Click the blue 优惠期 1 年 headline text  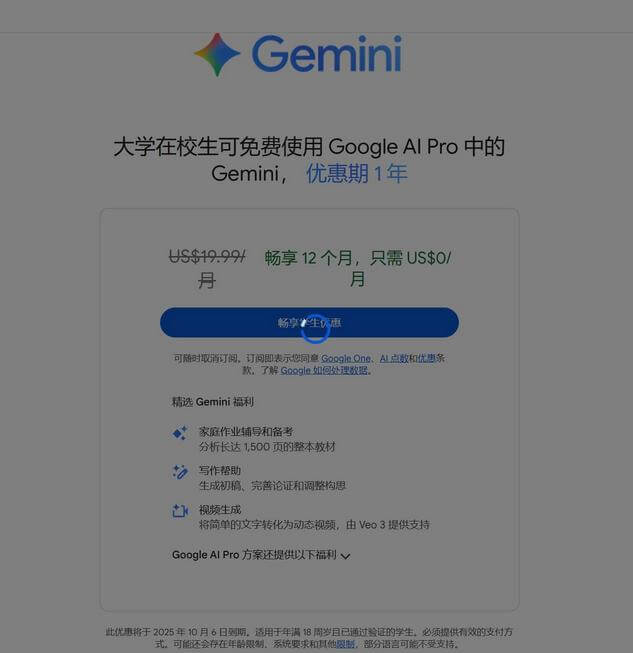click(x=357, y=173)
